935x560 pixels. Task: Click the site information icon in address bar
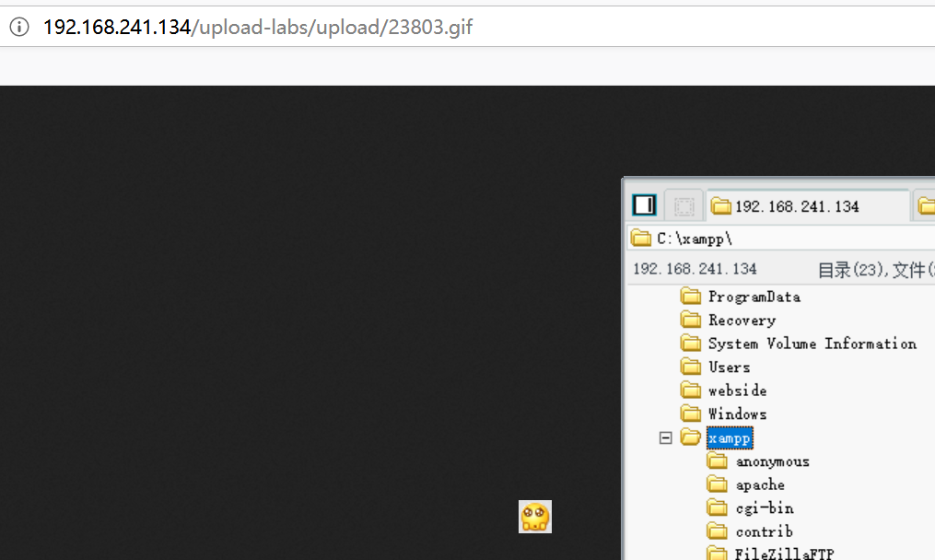coord(19,27)
